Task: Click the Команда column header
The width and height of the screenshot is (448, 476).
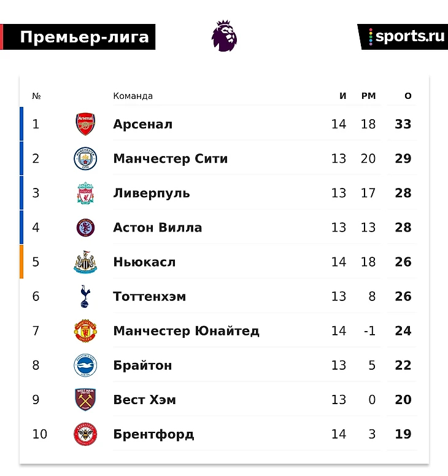Action: pos(133,96)
